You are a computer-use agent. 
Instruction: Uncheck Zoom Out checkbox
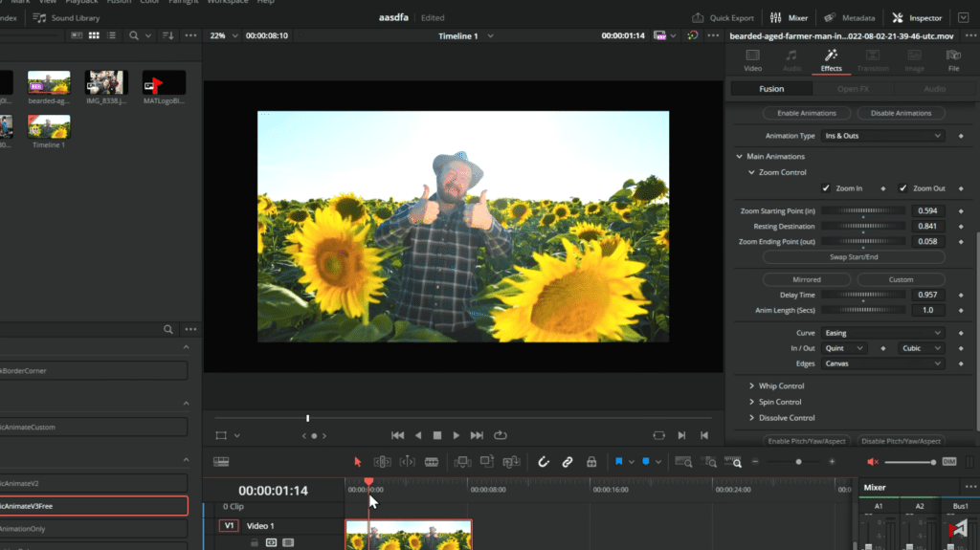[902, 188]
